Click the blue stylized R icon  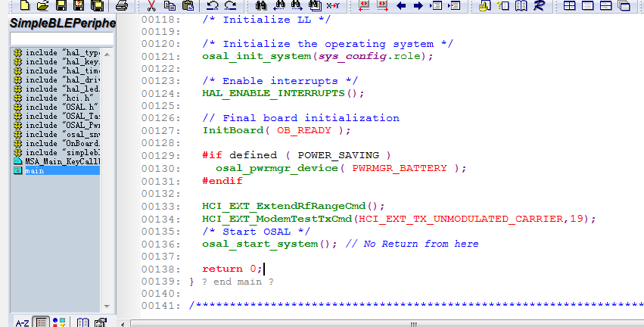[x=540, y=5]
